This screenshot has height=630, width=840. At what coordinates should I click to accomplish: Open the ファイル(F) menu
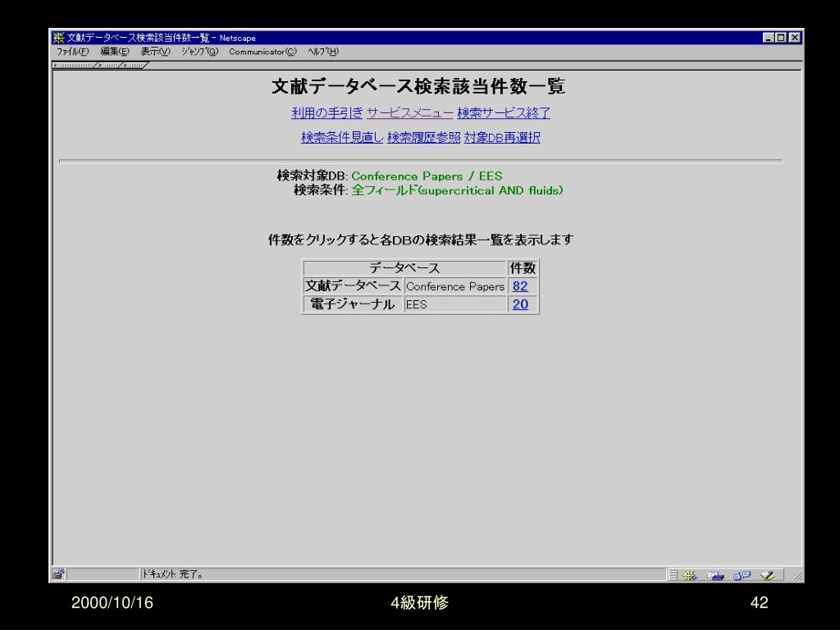(x=72, y=52)
